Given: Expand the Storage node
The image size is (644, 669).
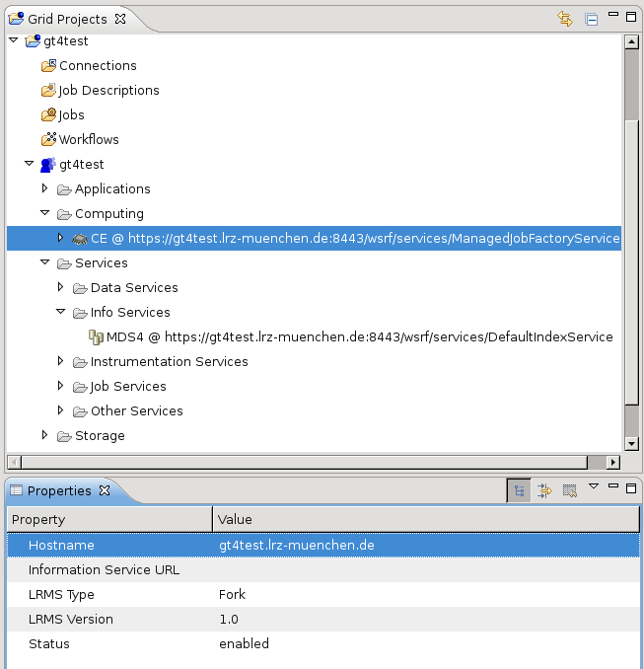Looking at the screenshot, I should coord(44,435).
